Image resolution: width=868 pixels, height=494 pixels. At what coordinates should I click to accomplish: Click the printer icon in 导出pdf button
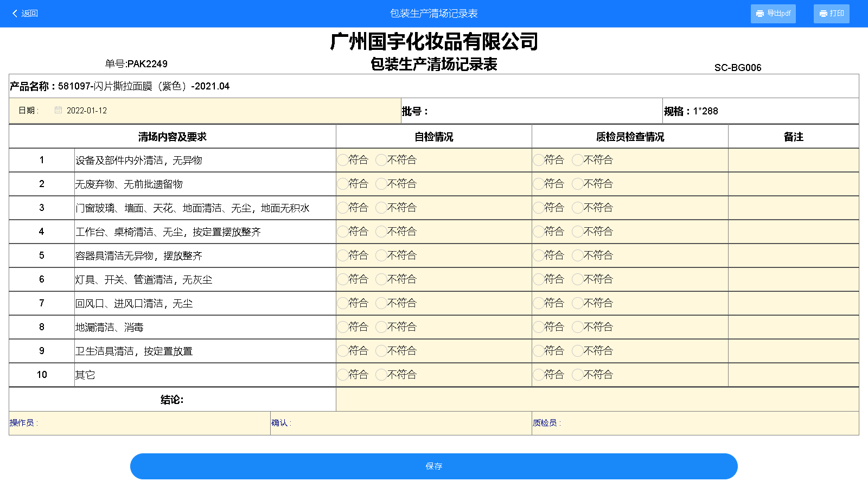pyautogui.click(x=760, y=14)
